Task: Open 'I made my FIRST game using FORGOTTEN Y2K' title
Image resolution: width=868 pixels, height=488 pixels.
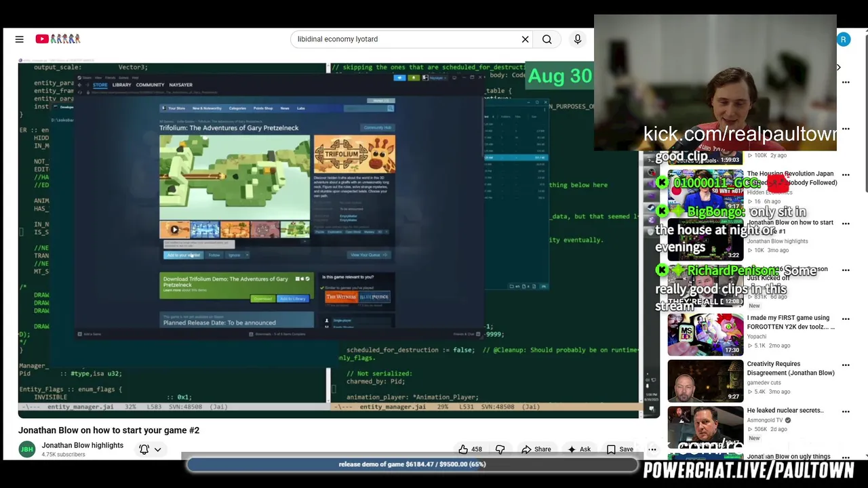Action: 791,322
